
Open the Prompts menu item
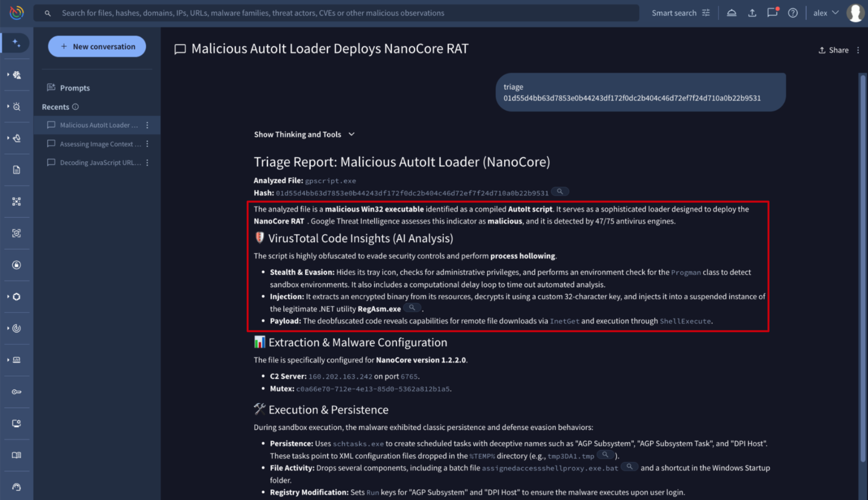(68, 88)
